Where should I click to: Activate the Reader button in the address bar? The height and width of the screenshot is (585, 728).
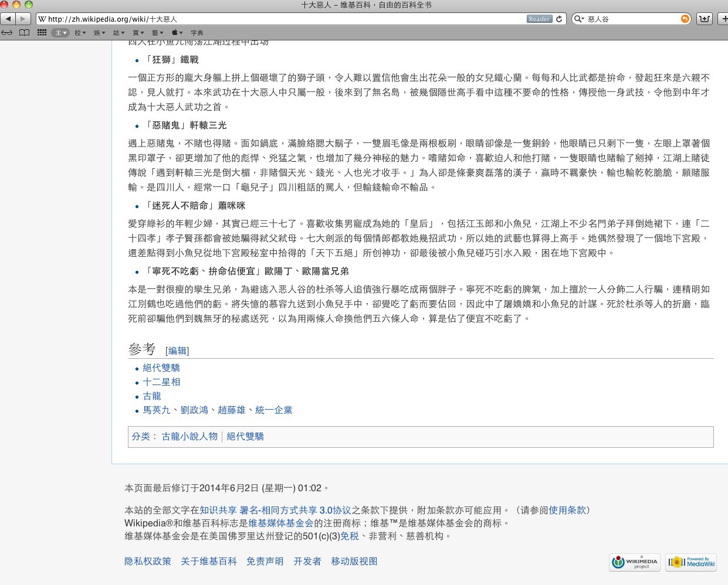[540, 19]
